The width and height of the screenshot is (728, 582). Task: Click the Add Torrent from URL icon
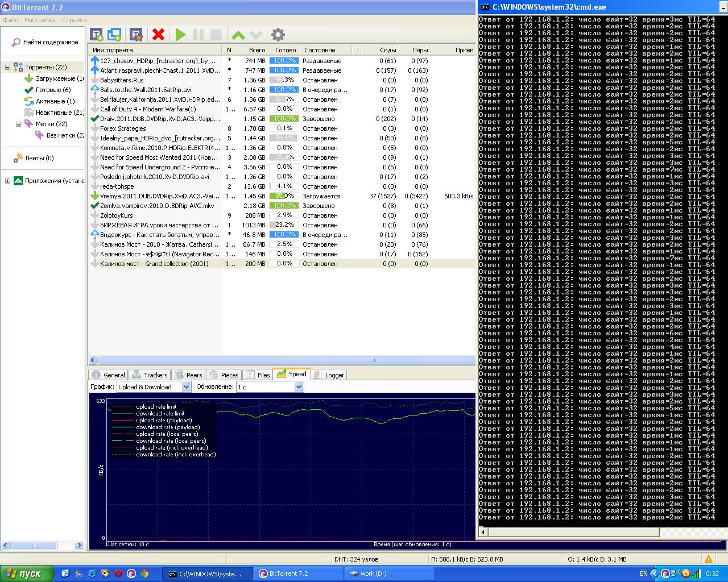[x=114, y=35]
